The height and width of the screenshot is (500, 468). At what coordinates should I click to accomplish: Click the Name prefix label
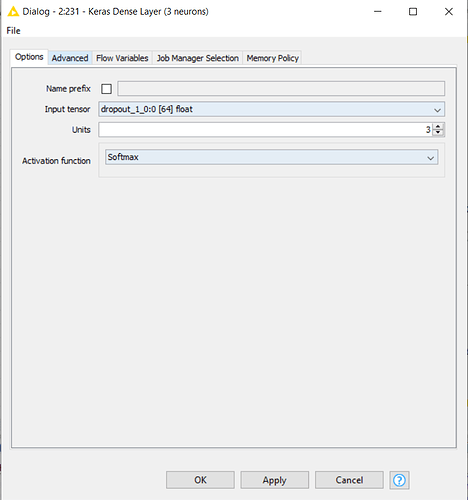click(68, 89)
